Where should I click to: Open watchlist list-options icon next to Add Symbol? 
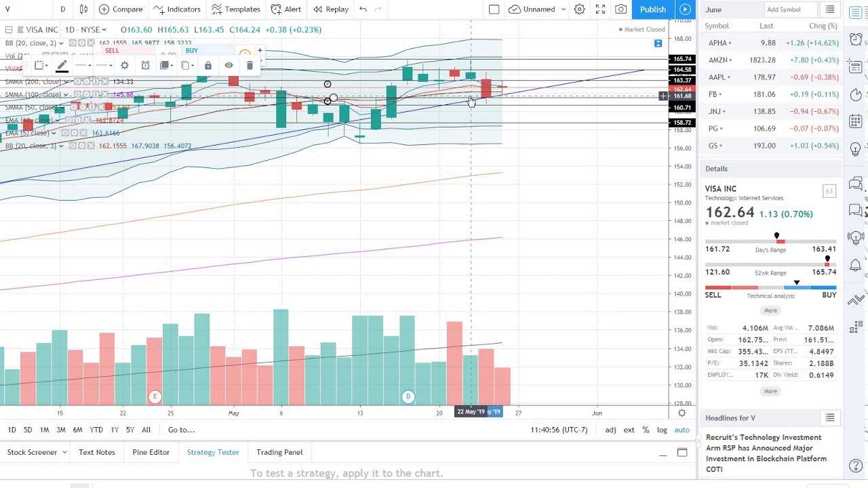[829, 9]
